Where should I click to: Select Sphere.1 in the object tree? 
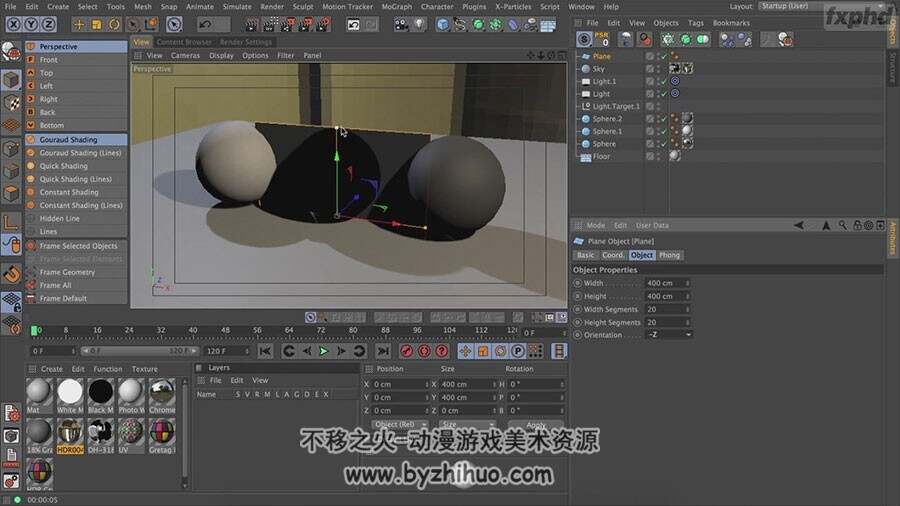tap(607, 131)
